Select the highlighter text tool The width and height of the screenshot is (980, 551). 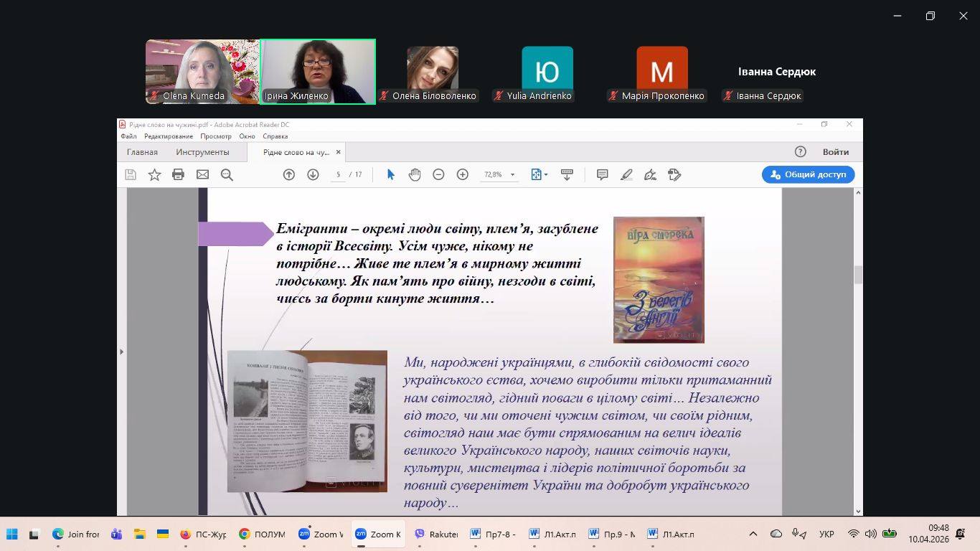(626, 174)
